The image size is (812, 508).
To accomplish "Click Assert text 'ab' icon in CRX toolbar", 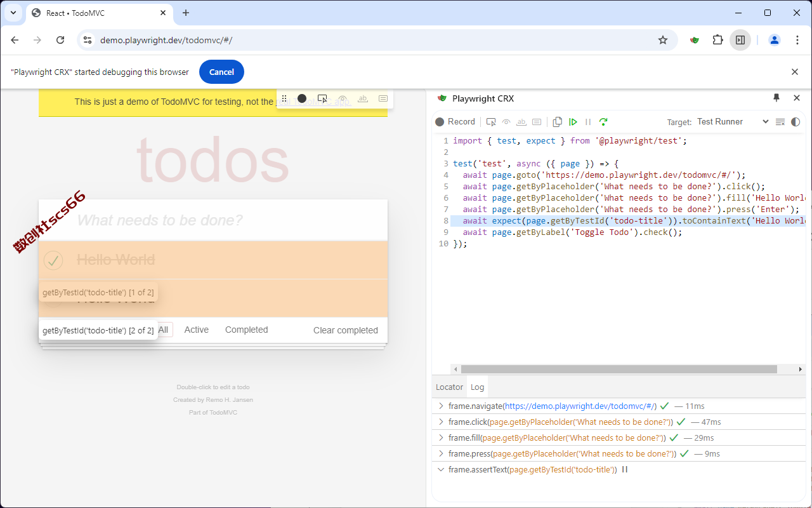I will (x=521, y=122).
